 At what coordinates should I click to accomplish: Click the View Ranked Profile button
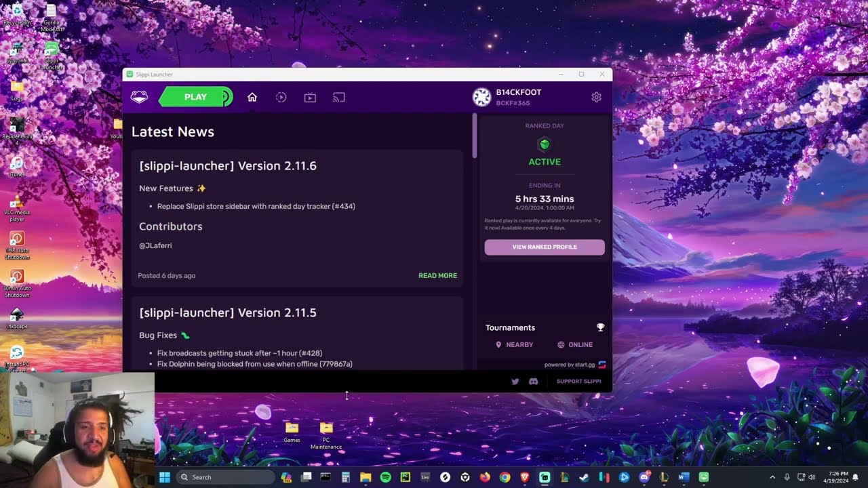[545, 247]
